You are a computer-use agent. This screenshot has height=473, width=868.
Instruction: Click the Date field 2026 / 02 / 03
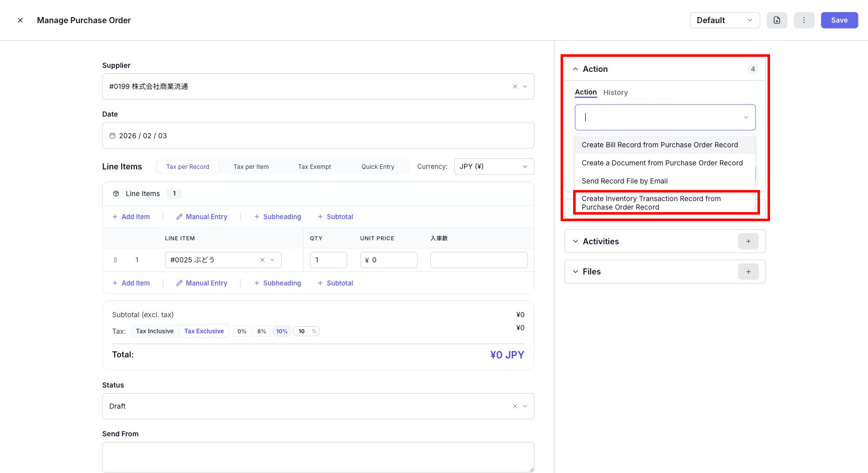318,136
